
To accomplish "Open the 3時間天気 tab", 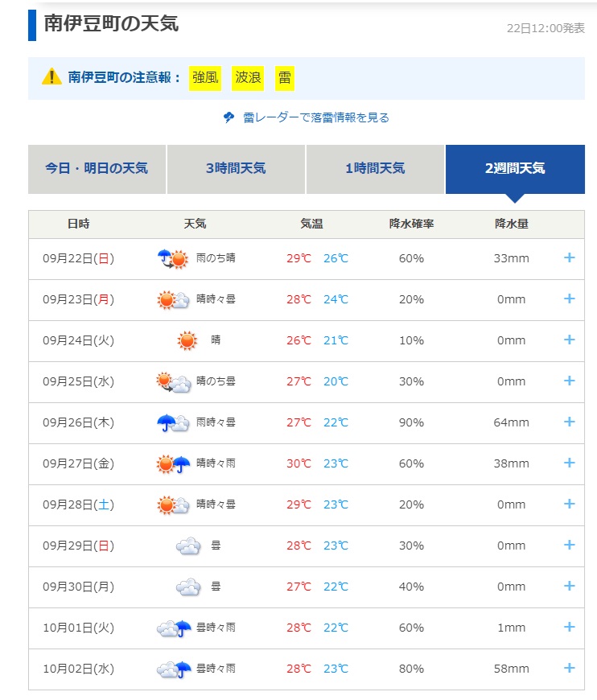I will coord(236,169).
